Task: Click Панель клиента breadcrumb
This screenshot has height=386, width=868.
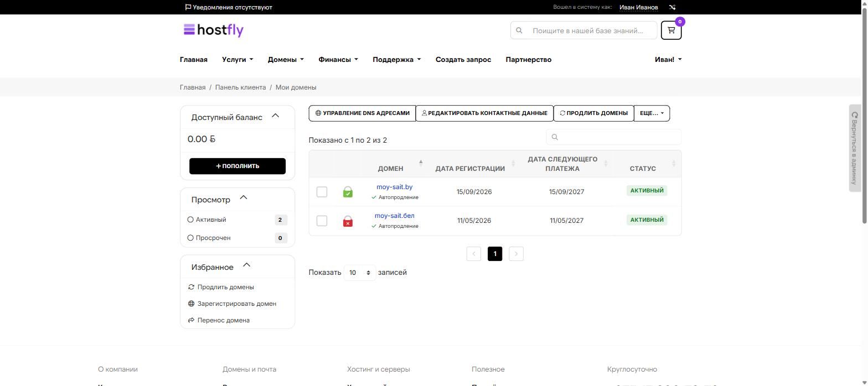Action: coord(240,87)
